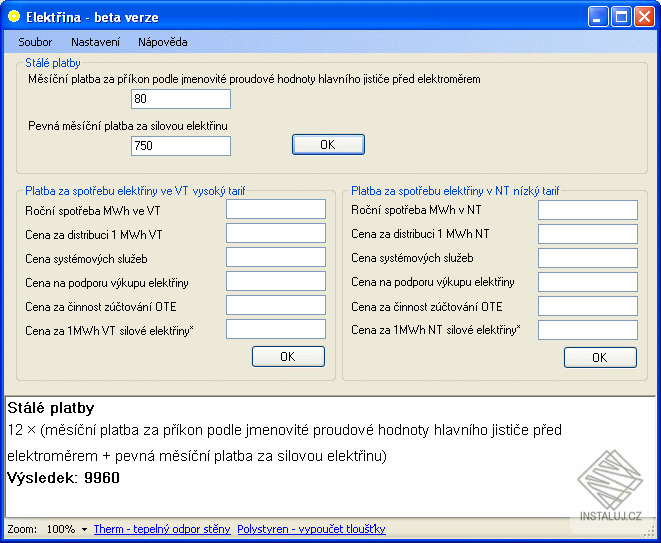
Task: Open the Therm - tepelný odpor stěny link
Action: point(162,529)
